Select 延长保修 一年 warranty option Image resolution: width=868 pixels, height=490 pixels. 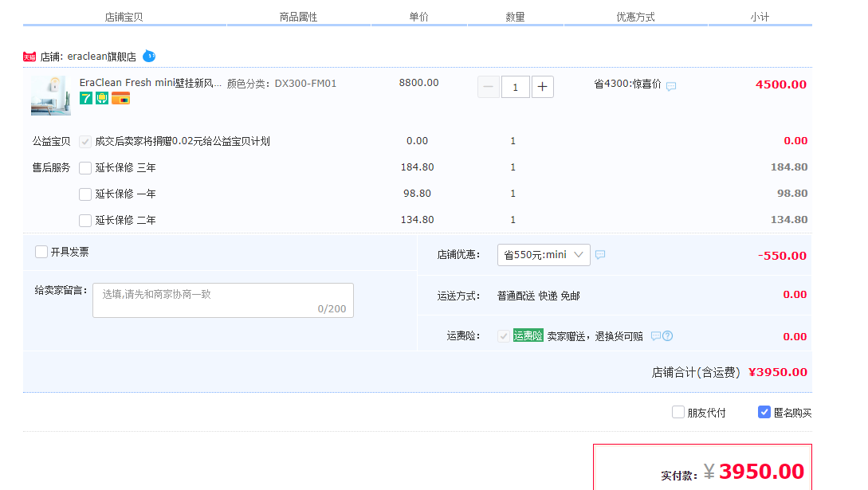[85, 194]
